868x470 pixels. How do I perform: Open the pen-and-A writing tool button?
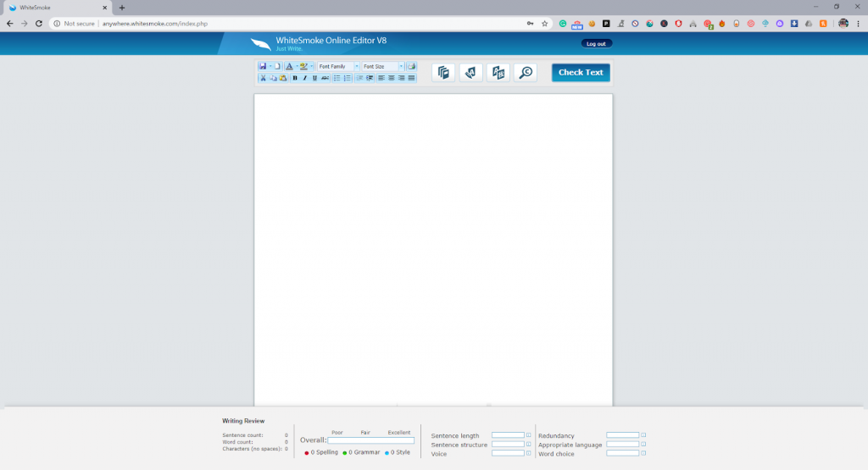pyautogui.click(x=470, y=73)
